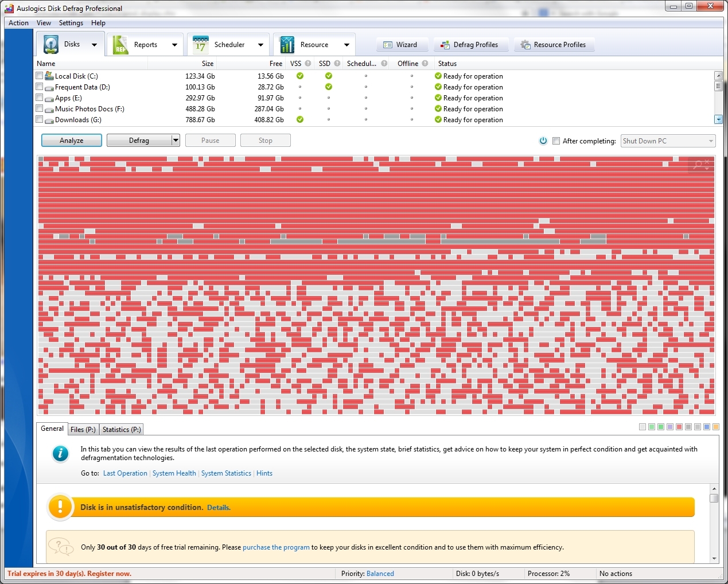Switch to the Files (P:) tab

tap(83, 430)
